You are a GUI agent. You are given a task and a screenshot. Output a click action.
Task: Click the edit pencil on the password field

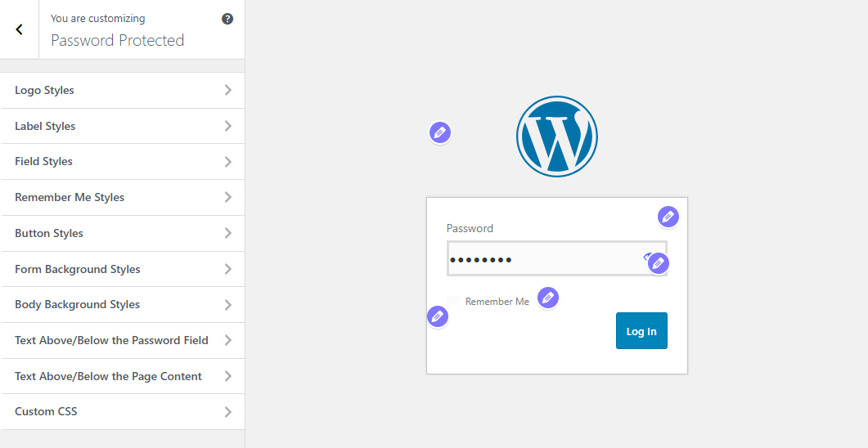(659, 263)
